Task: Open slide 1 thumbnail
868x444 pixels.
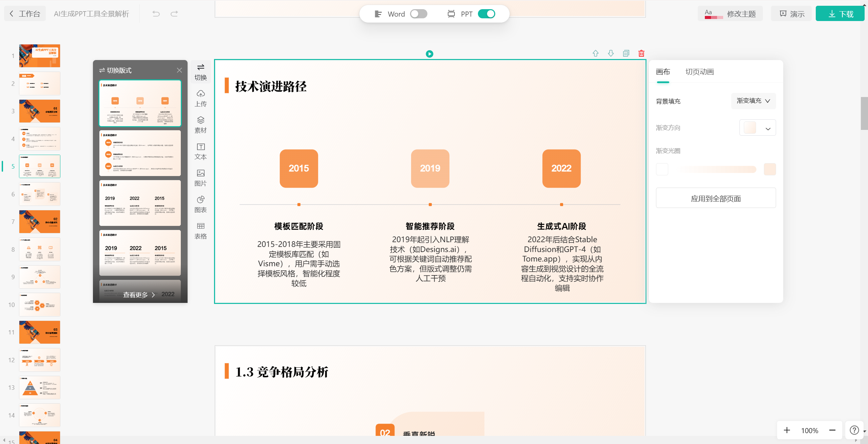Action: pyautogui.click(x=40, y=56)
